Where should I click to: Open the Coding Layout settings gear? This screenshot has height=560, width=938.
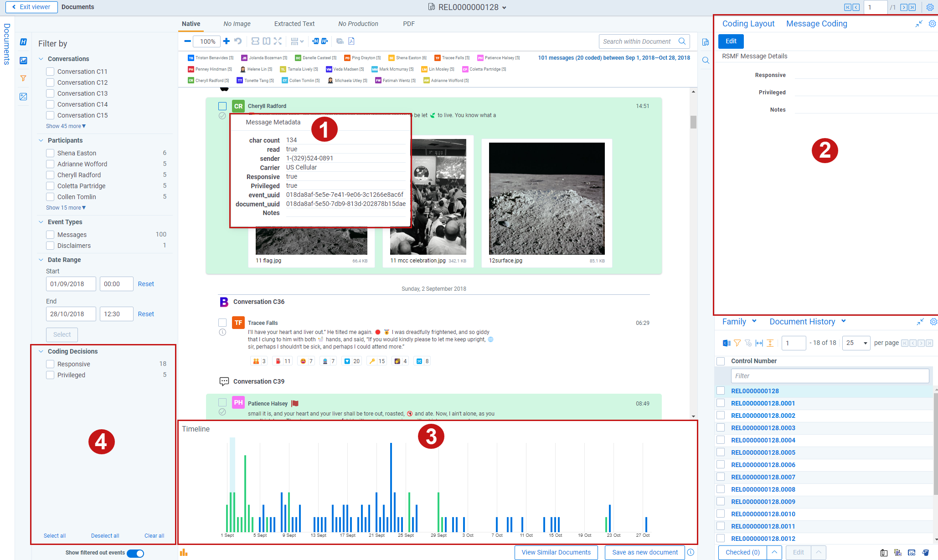point(933,24)
